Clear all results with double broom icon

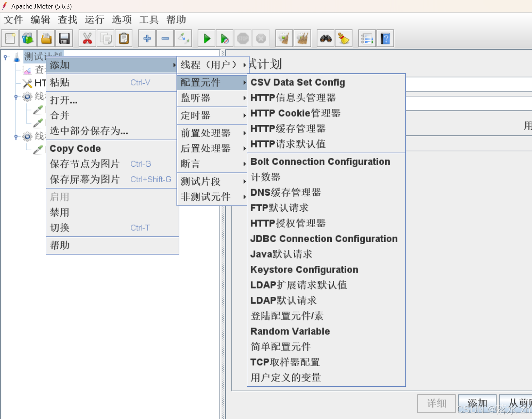(x=302, y=38)
